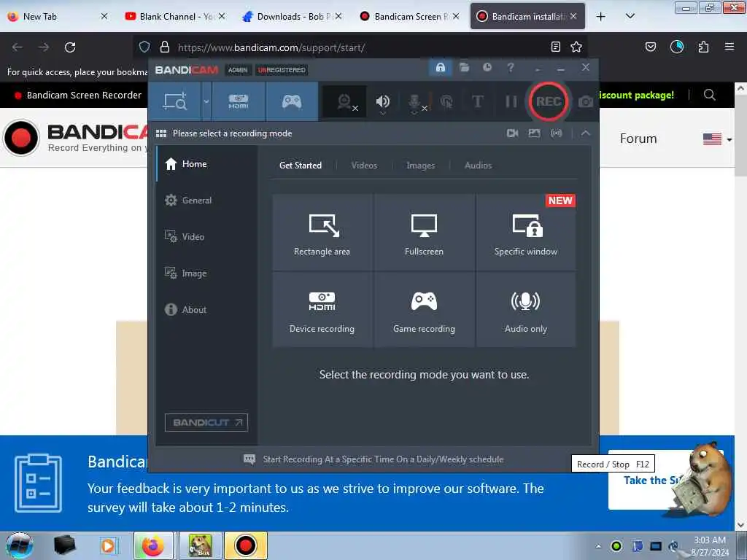This screenshot has height=560, width=747.
Task: Open the Forum link on the website
Action: (x=638, y=139)
